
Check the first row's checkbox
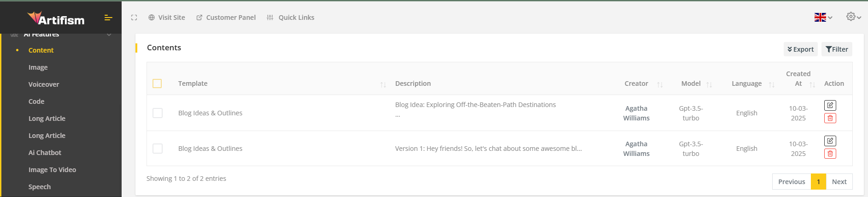coord(158,113)
